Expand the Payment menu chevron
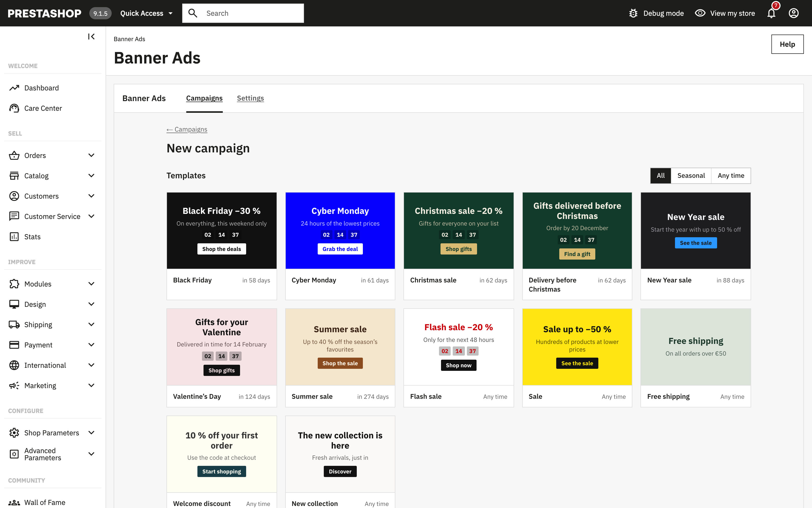Viewport: 812px width, 508px height. point(91,345)
